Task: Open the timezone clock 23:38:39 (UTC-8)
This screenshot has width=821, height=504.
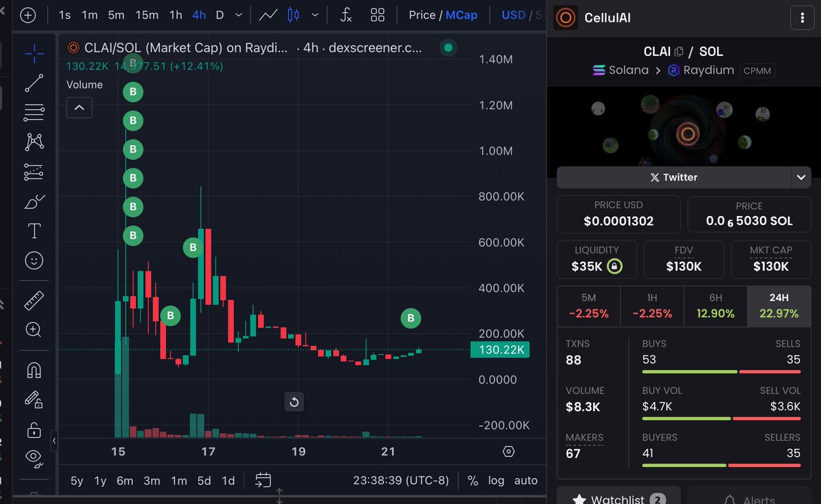Action: (401, 481)
